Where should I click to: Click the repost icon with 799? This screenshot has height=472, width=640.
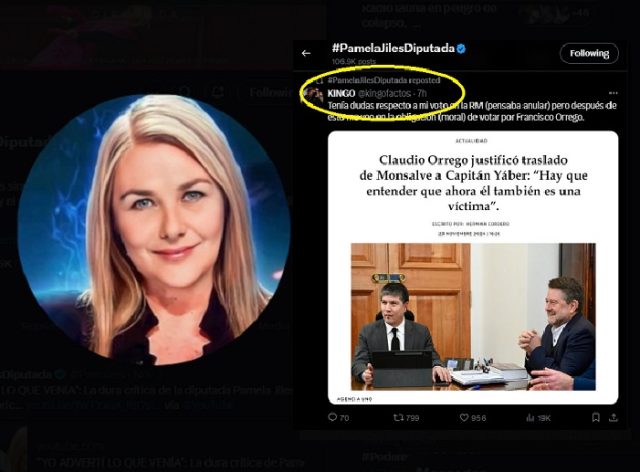pos(406,417)
